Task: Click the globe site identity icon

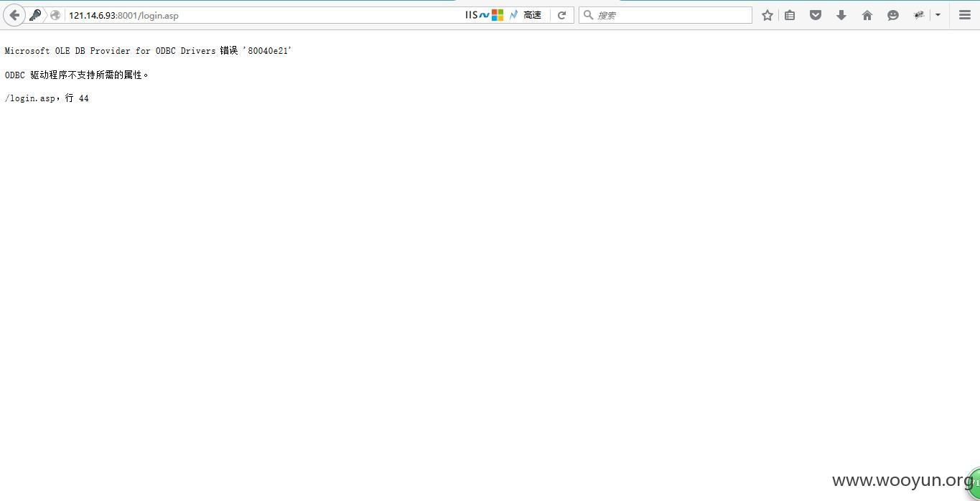Action: click(55, 15)
